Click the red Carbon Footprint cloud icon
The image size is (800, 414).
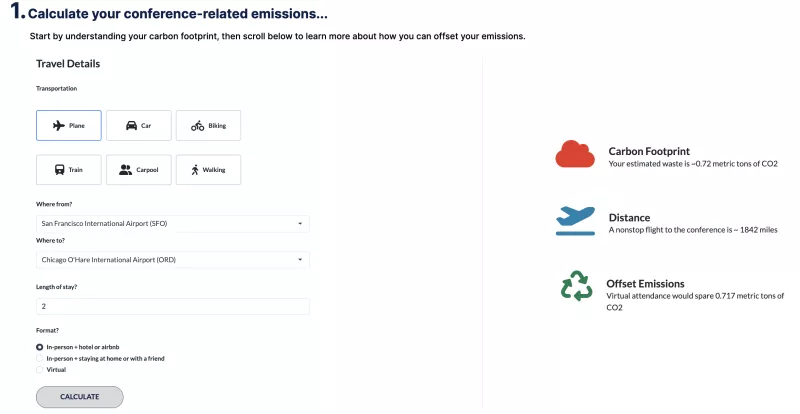click(x=575, y=154)
